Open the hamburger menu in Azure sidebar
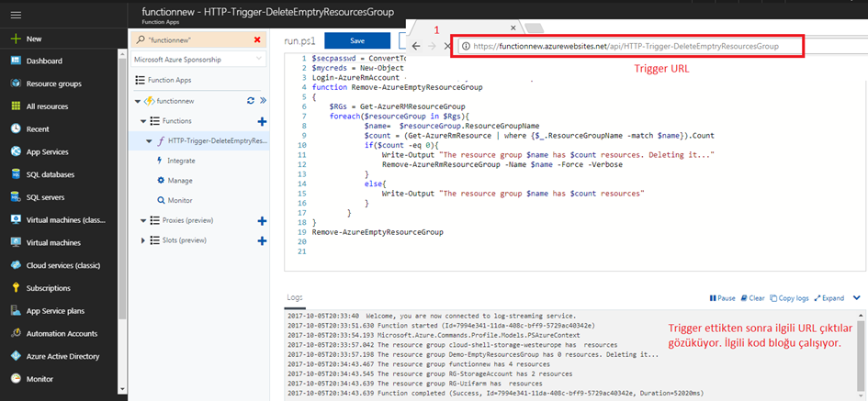868x401 pixels. pyautogui.click(x=16, y=15)
